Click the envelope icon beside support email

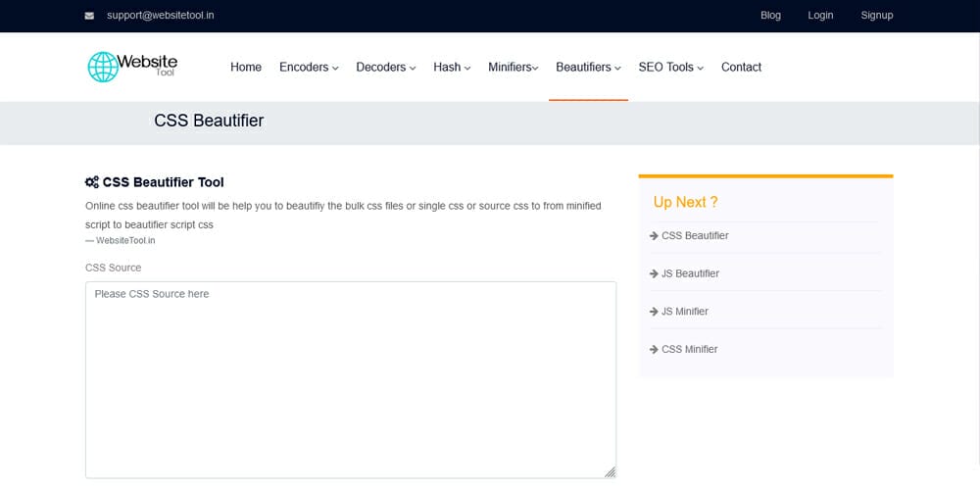(x=90, y=16)
